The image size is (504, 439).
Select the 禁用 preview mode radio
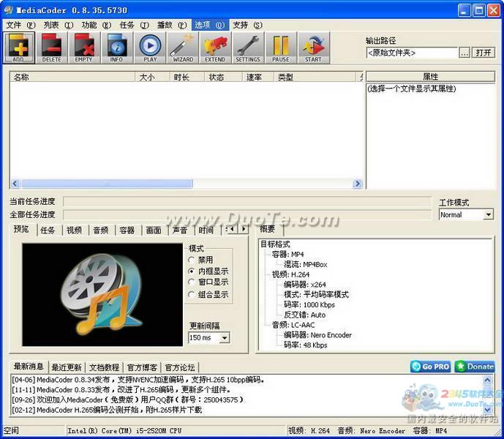[191, 260]
